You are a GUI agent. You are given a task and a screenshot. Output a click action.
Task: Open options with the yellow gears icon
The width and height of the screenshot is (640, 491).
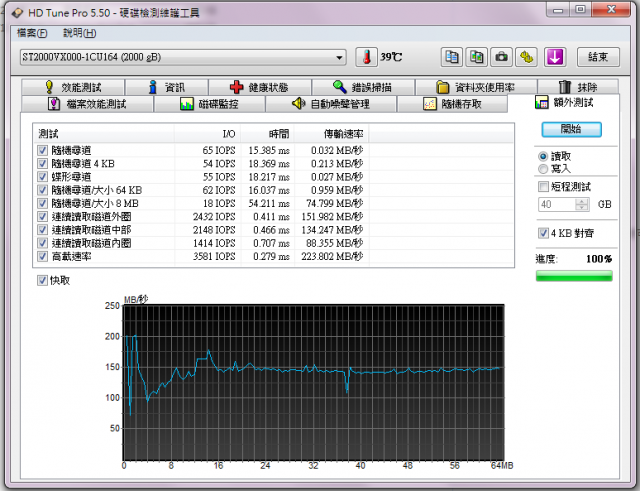point(527,57)
